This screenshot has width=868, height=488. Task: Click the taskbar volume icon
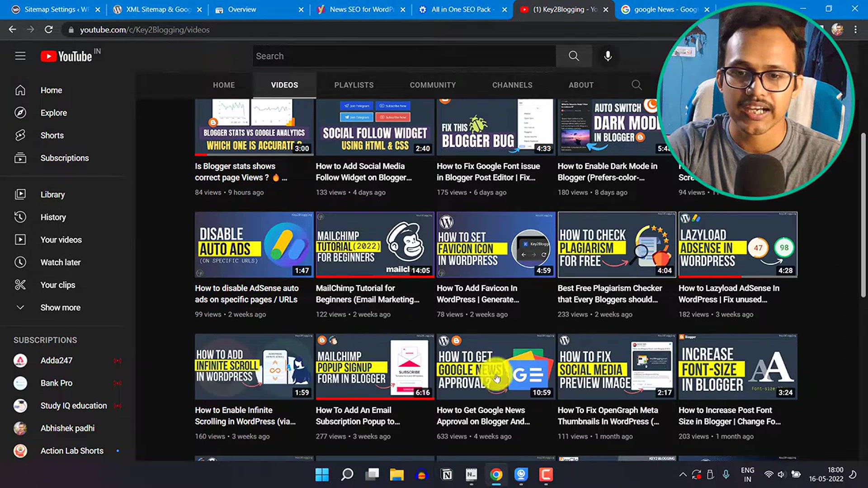[x=781, y=474]
